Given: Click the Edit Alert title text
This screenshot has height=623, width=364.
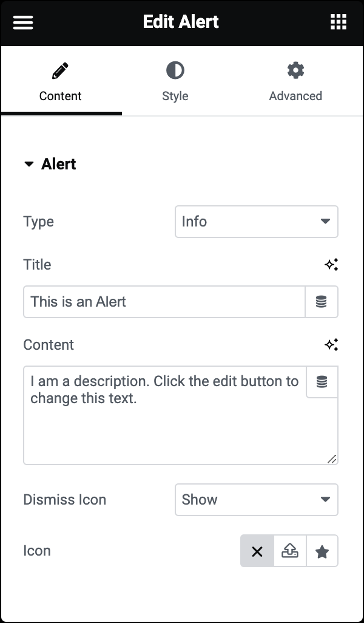Looking at the screenshot, I should [x=181, y=22].
